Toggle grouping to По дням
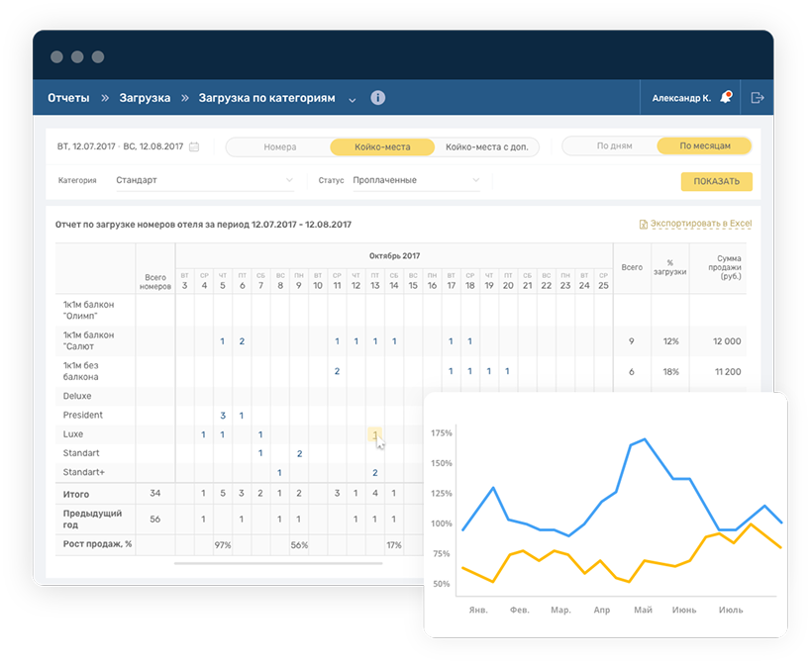Viewport: 812px width, 665px height. click(x=614, y=145)
